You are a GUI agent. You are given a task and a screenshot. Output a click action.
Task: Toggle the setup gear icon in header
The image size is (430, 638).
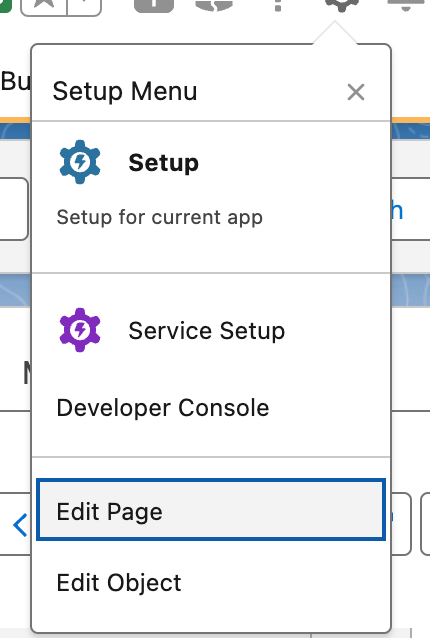[342, 5]
